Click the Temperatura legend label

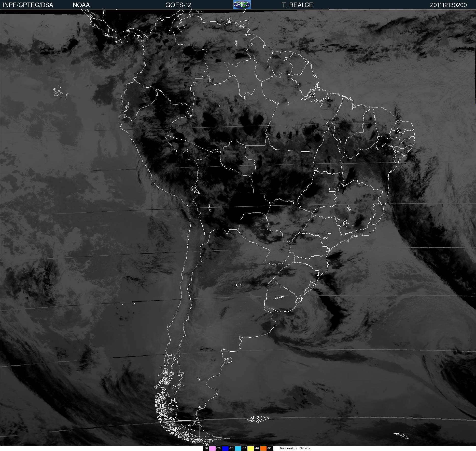tap(288, 448)
